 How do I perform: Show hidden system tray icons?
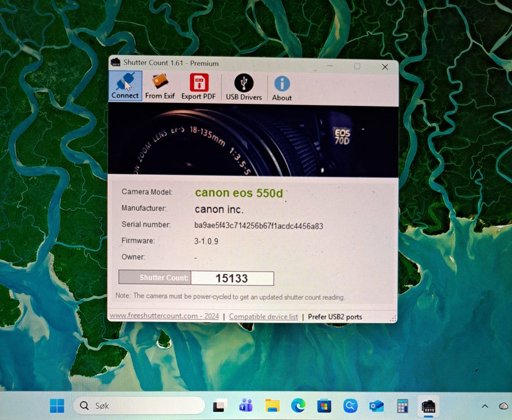485,406
